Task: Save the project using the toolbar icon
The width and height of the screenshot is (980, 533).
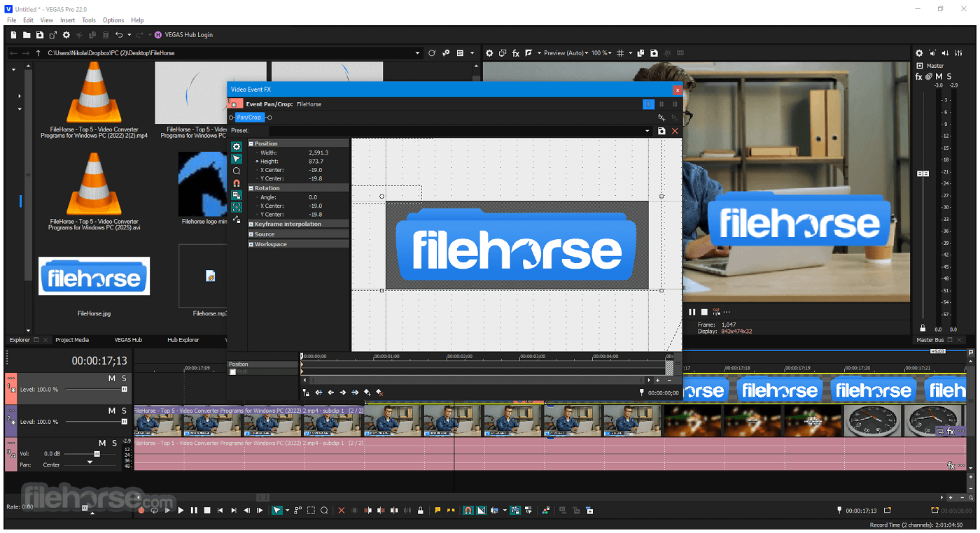Action: [40, 35]
